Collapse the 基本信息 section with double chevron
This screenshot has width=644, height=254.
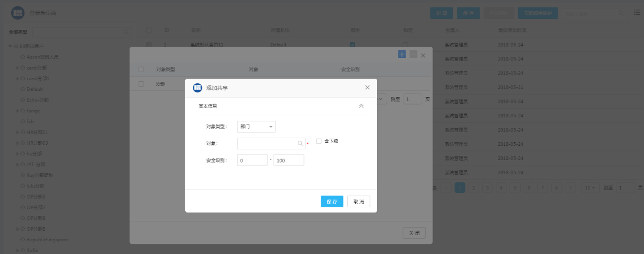coord(361,106)
